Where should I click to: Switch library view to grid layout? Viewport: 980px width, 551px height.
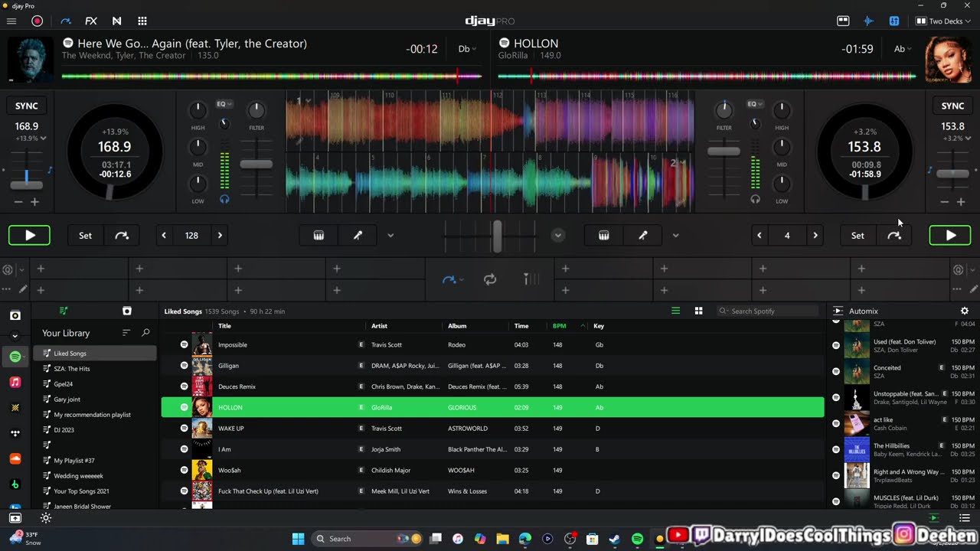pyautogui.click(x=698, y=311)
